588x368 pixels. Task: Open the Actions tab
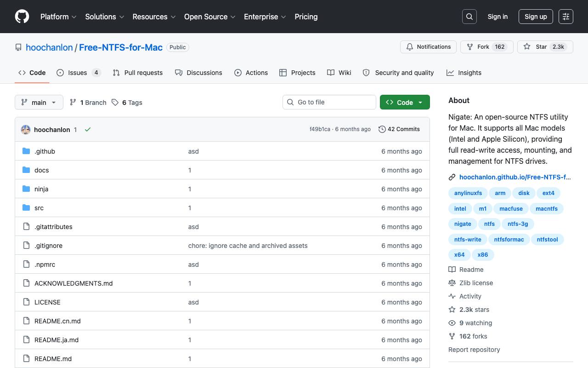point(251,73)
